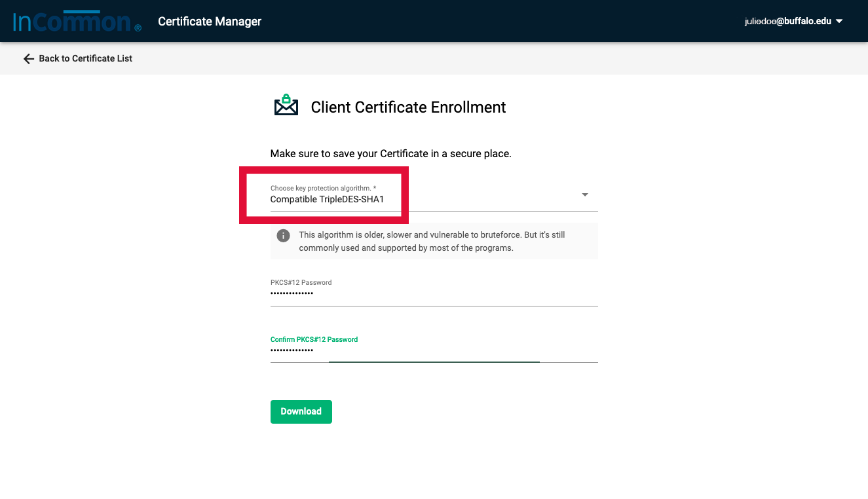The width and height of the screenshot is (868, 499).
Task: Click the Client Certificate Enrollment heading
Action: (x=408, y=107)
